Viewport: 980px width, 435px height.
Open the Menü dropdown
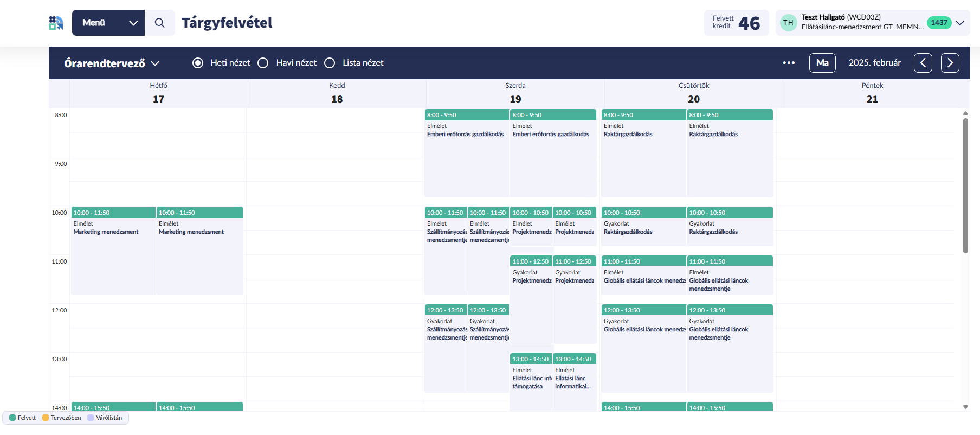108,23
